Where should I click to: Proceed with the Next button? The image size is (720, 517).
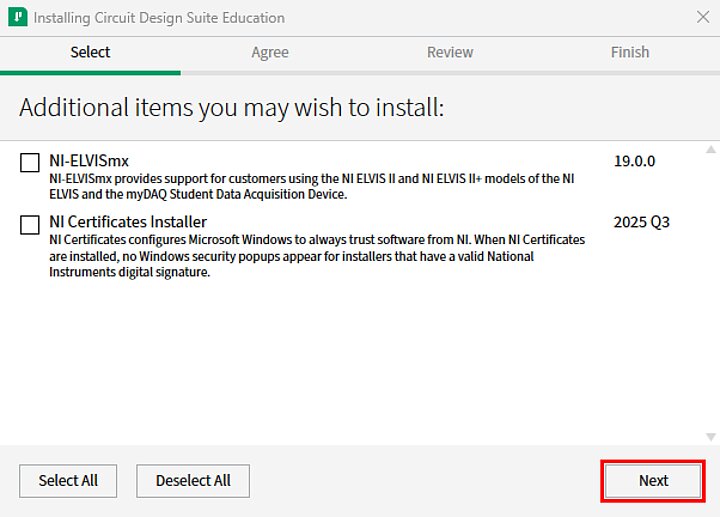pyautogui.click(x=653, y=481)
